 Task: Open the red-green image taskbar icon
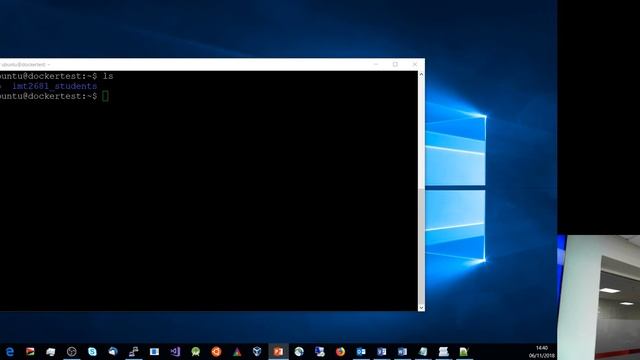pyautogui.click(x=30, y=351)
